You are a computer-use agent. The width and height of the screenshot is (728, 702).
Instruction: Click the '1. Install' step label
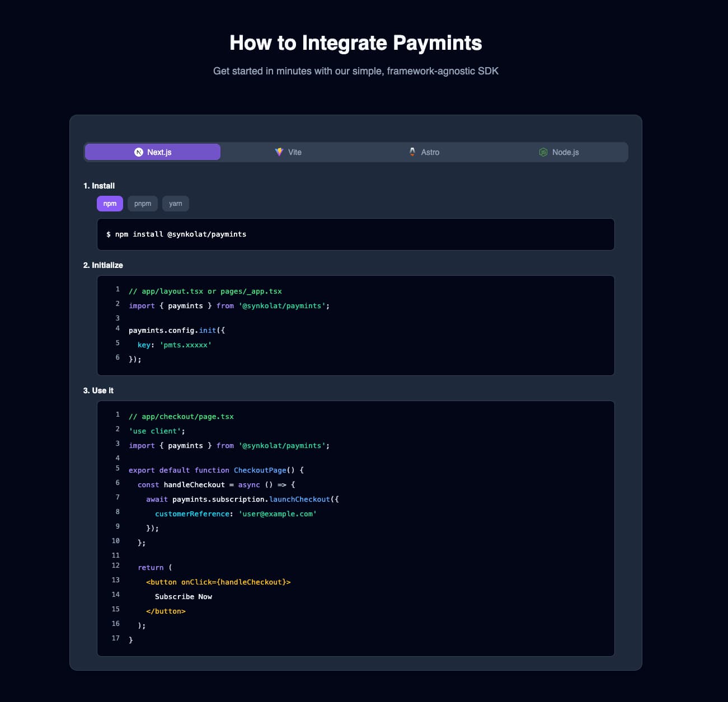click(x=99, y=186)
